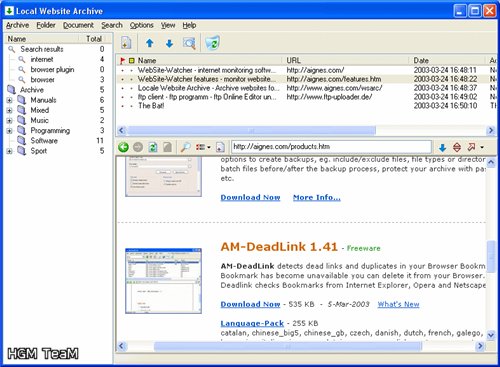Find text in page with magnifier
The image size is (500, 367).
tap(185, 147)
